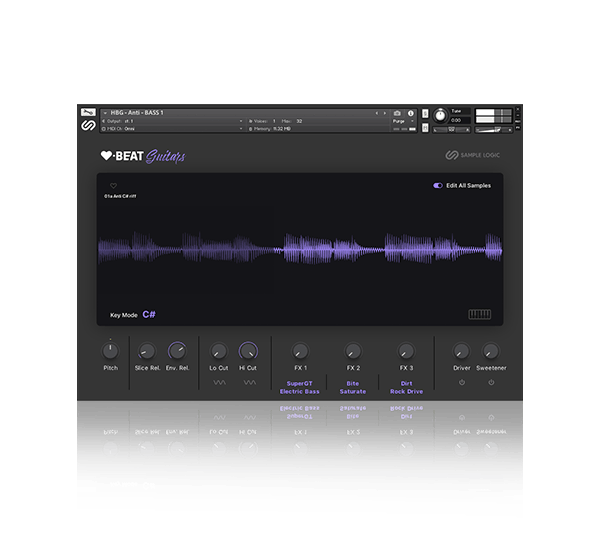600x543 pixels.
Task: Click the Driver knob
Action: point(461,351)
